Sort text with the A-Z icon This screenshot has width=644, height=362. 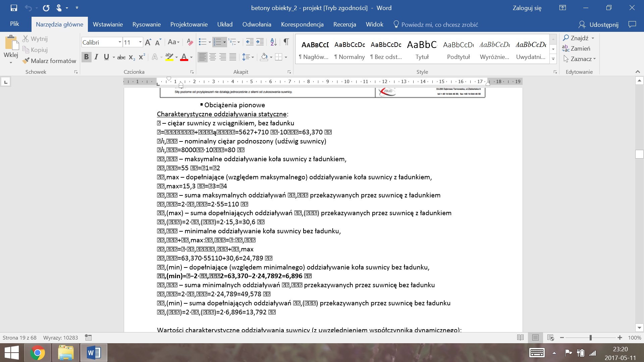click(274, 42)
